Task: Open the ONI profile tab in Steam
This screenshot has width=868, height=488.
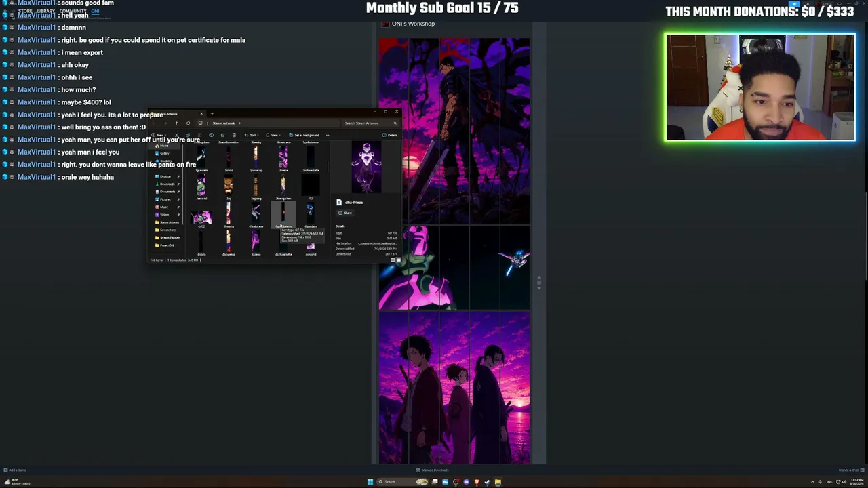Action: pyautogui.click(x=95, y=11)
